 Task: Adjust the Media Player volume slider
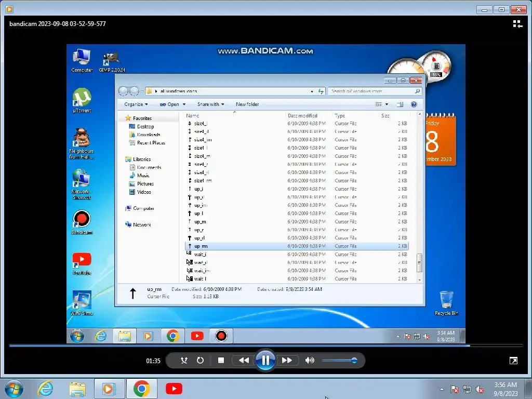(x=339, y=361)
